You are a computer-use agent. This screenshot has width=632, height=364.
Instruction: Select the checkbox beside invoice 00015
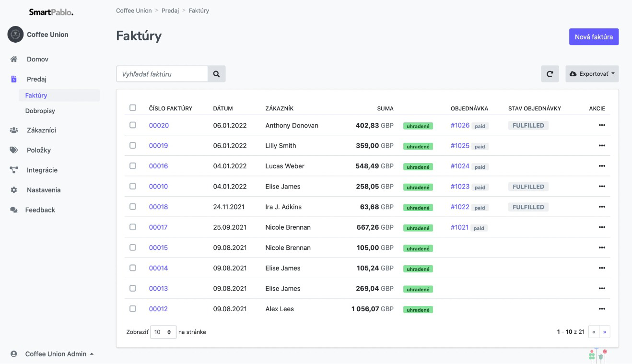point(133,247)
